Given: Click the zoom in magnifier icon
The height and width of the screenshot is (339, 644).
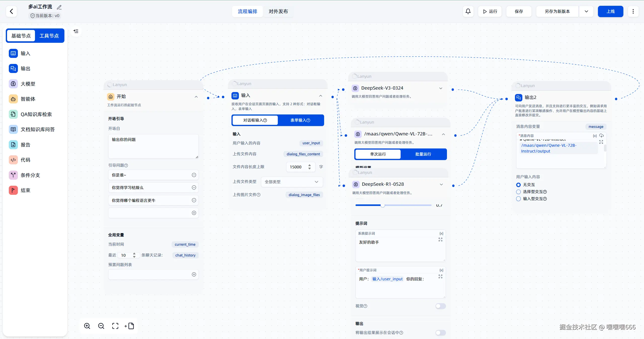Looking at the screenshot, I should click(87, 326).
